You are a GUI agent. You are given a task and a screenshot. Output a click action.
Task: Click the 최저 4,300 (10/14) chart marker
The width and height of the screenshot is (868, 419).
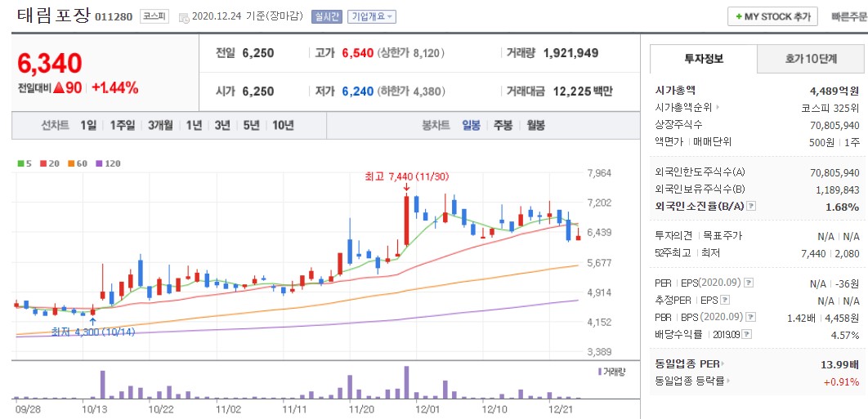pos(93,332)
